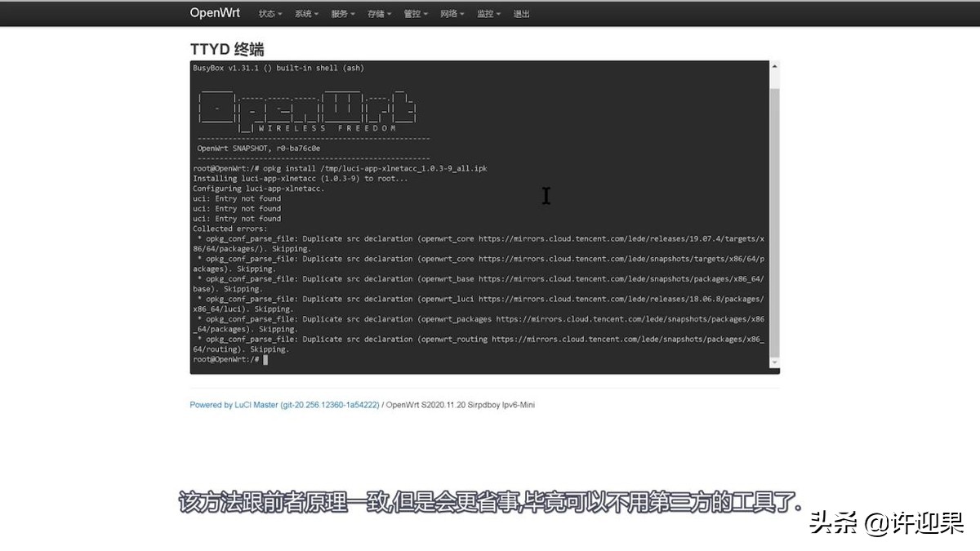Click 'OpenWrt S2020.11.20 Sirpdboy Ipv6-Mini' footer text
Screen dimensions: 980x551
click(461, 405)
